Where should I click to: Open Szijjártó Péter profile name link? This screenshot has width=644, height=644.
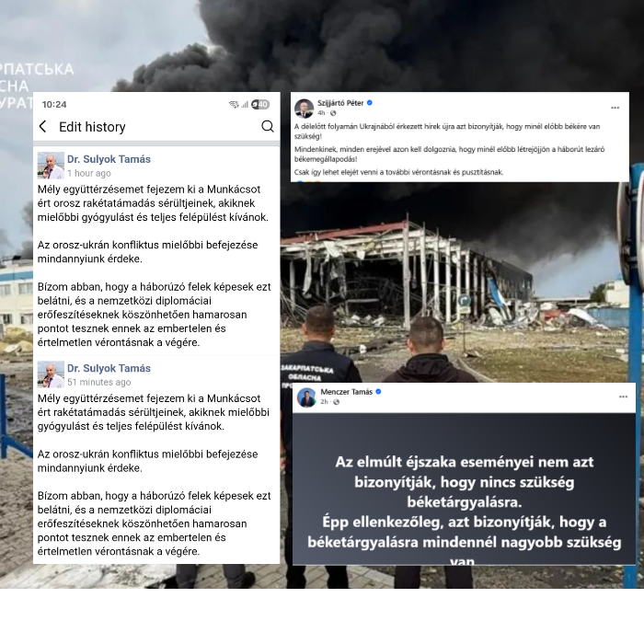click(x=340, y=103)
